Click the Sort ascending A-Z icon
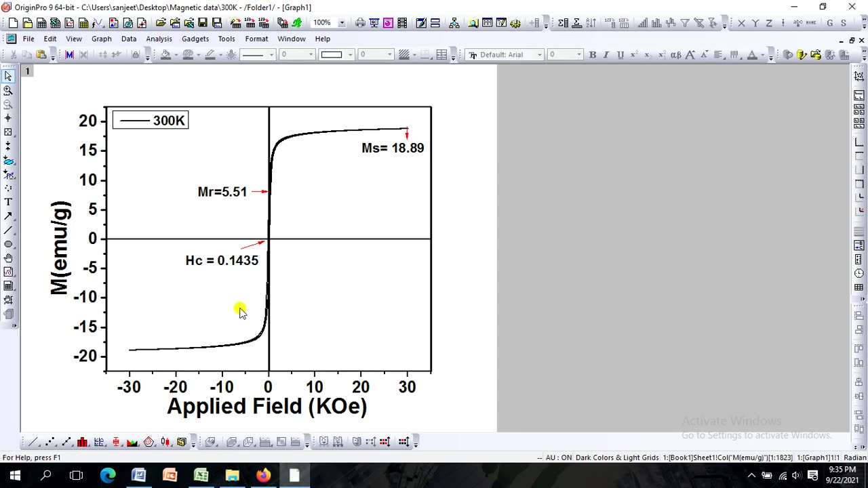This screenshot has width=868, height=488. [591, 23]
